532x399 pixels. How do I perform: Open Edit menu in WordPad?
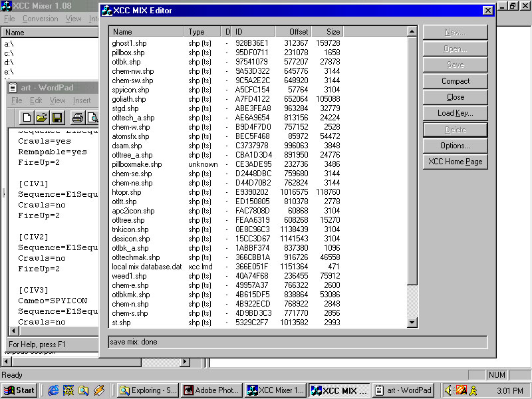36,100
